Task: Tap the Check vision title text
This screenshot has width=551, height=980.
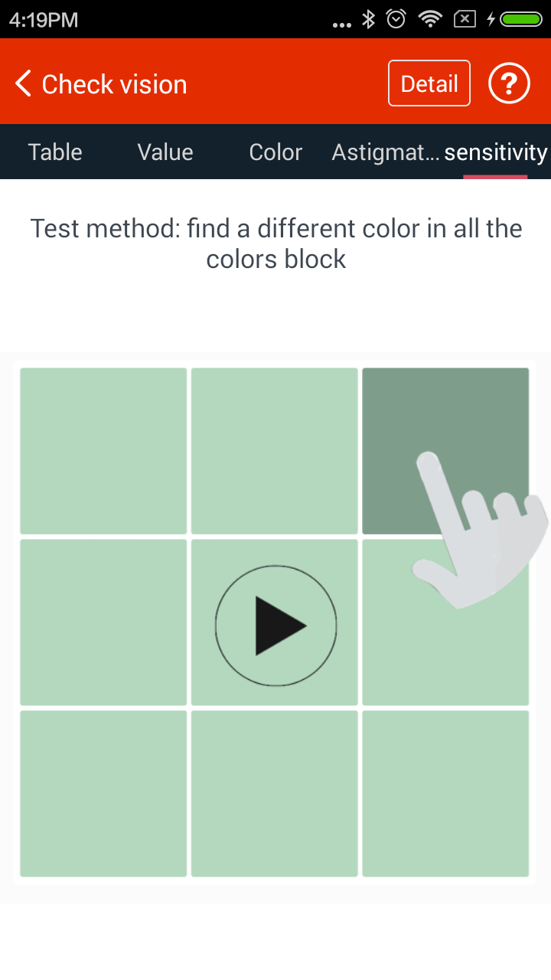Action: click(114, 83)
